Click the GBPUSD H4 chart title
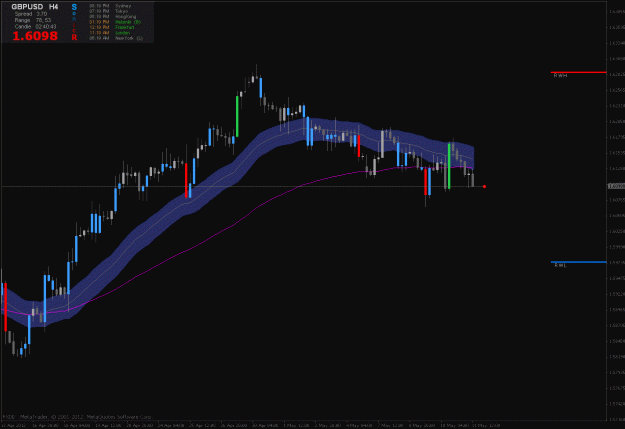This screenshot has width=625, height=429. click(x=35, y=7)
